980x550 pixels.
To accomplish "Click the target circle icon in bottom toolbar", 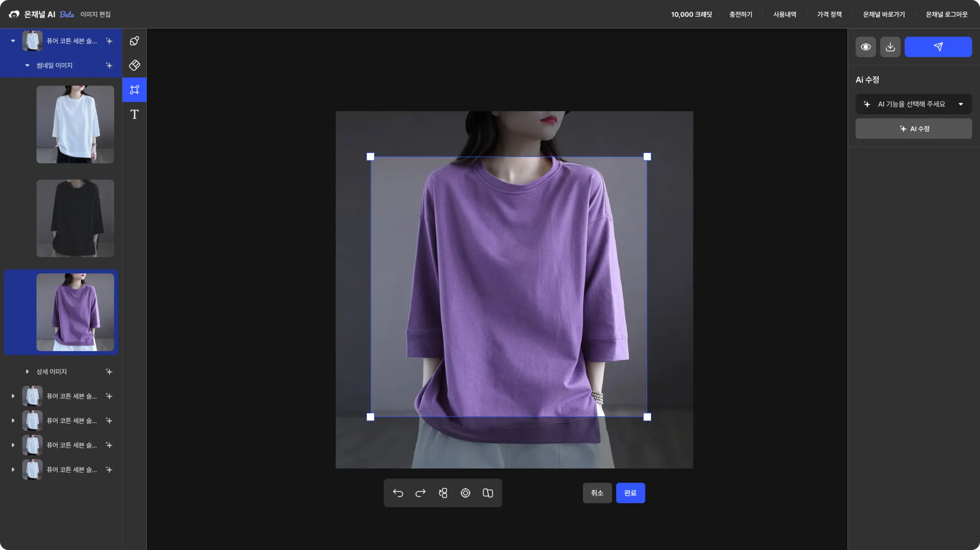I will pos(465,493).
